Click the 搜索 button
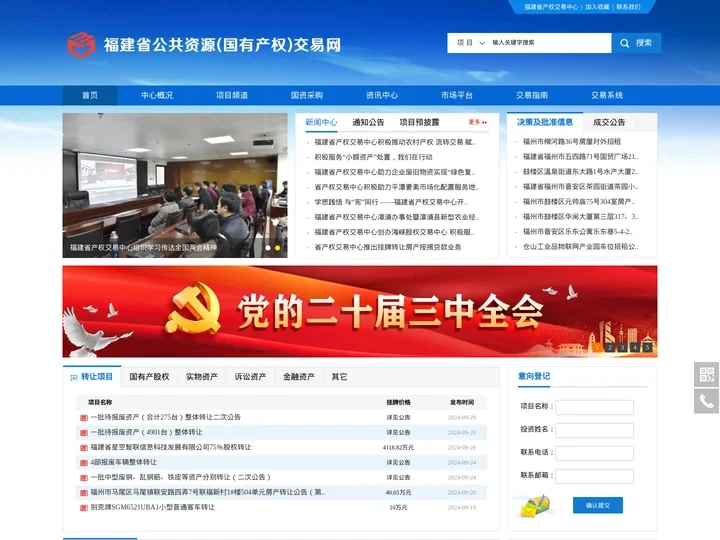 coord(636,43)
